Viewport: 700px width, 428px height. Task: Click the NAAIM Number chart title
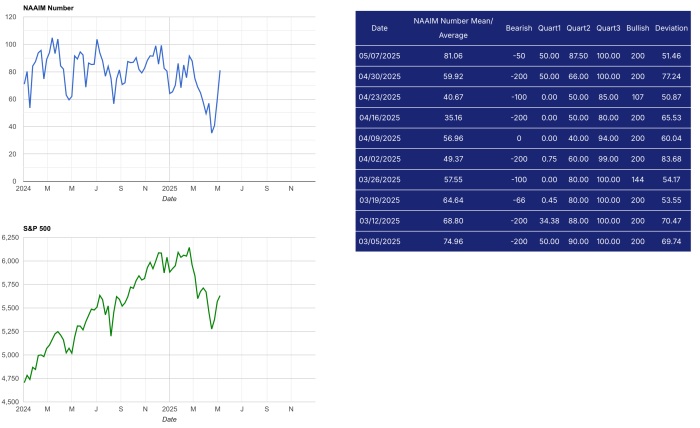point(48,8)
